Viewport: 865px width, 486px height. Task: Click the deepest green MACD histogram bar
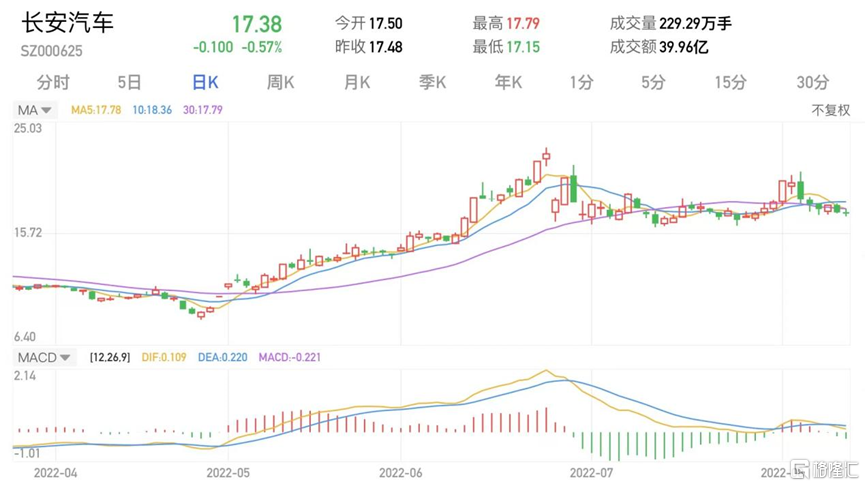pyautogui.click(x=618, y=447)
